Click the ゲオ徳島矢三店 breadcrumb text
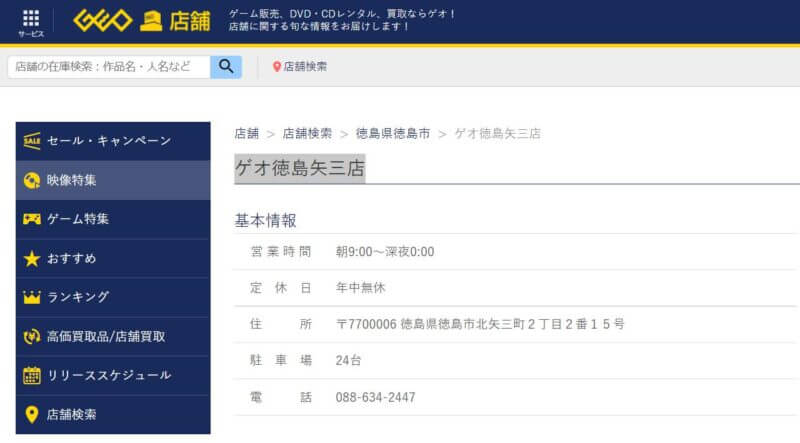The image size is (800, 443). [497, 134]
